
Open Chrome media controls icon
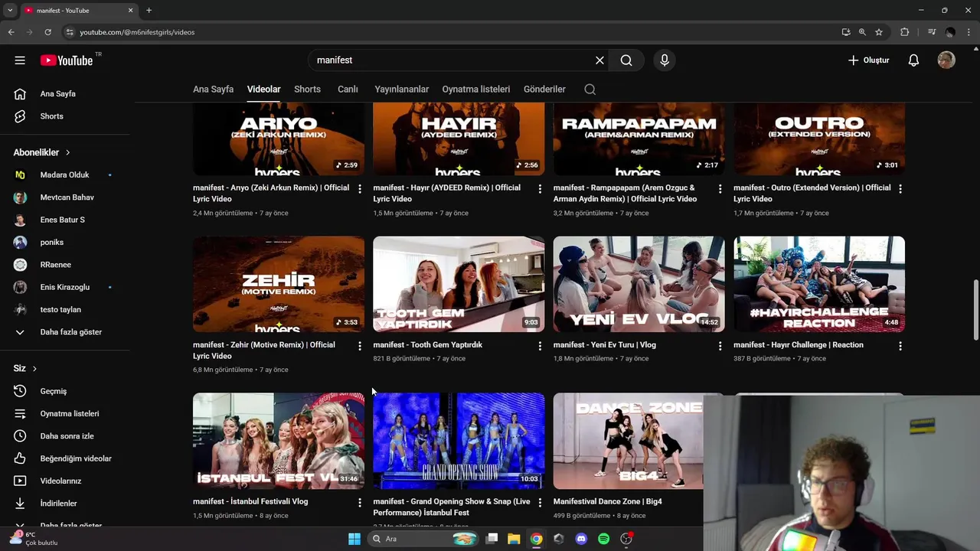931,32
